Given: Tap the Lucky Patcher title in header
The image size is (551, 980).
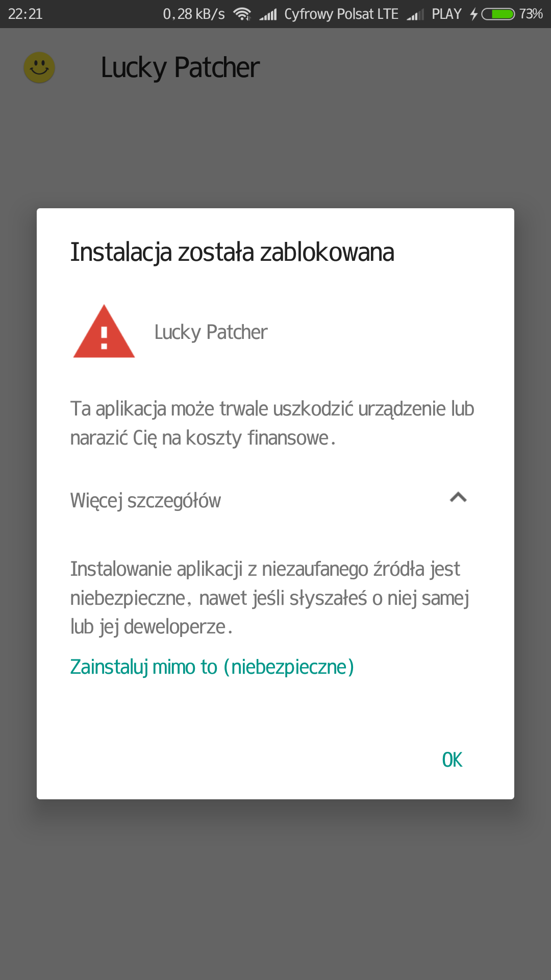Looking at the screenshot, I should point(180,68).
